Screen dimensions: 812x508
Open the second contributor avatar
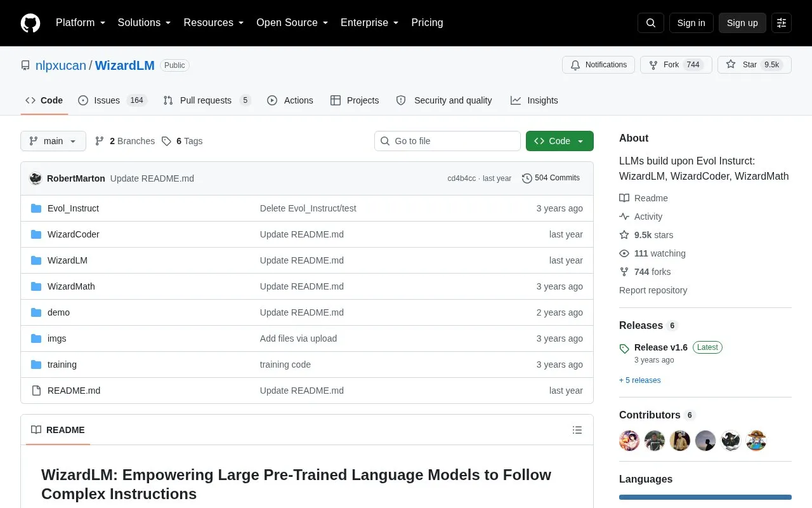pyautogui.click(x=655, y=441)
